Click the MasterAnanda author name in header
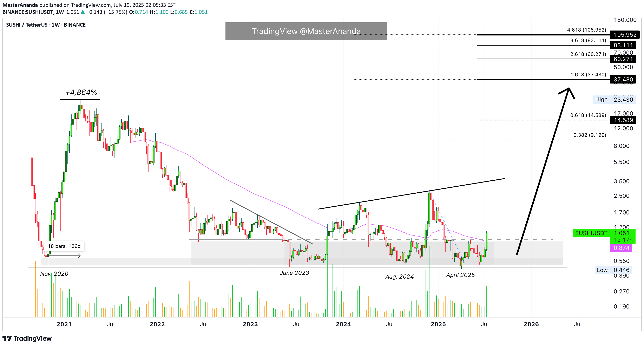 click(x=20, y=5)
